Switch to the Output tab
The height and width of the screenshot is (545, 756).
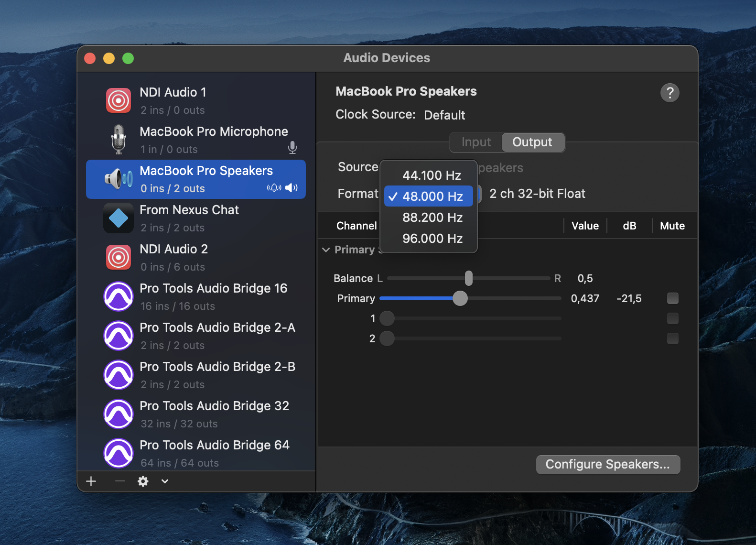(532, 142)
